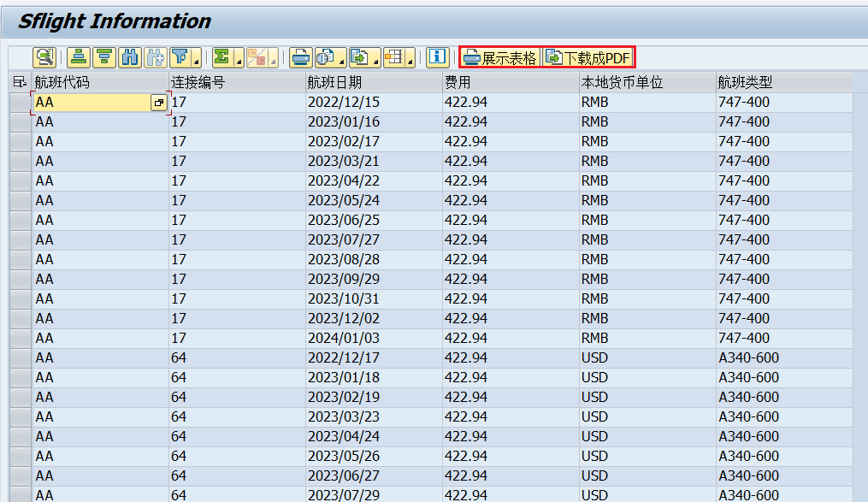Click the Total sigma icon
Viewport: 868px width, 502px height.
(x=222, y=57)
